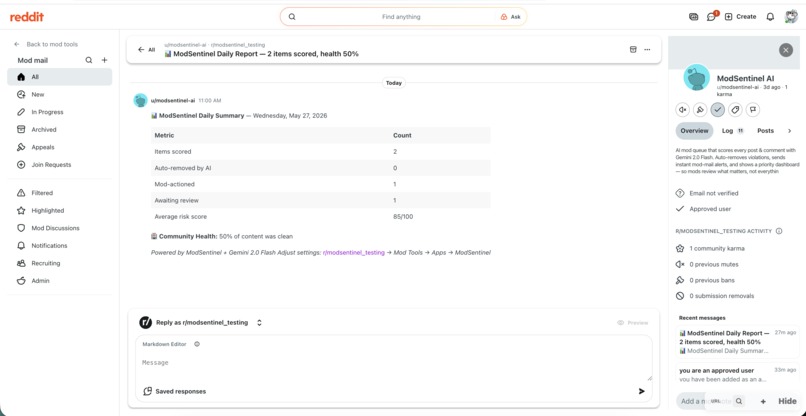Click the '85/100' average risk score

(x=403, y=216)
